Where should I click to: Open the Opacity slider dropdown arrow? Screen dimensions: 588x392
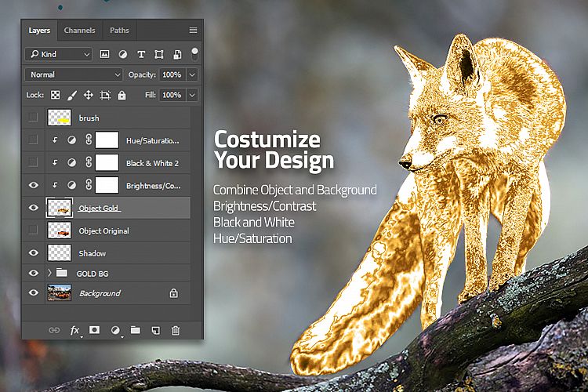point(192,74)
